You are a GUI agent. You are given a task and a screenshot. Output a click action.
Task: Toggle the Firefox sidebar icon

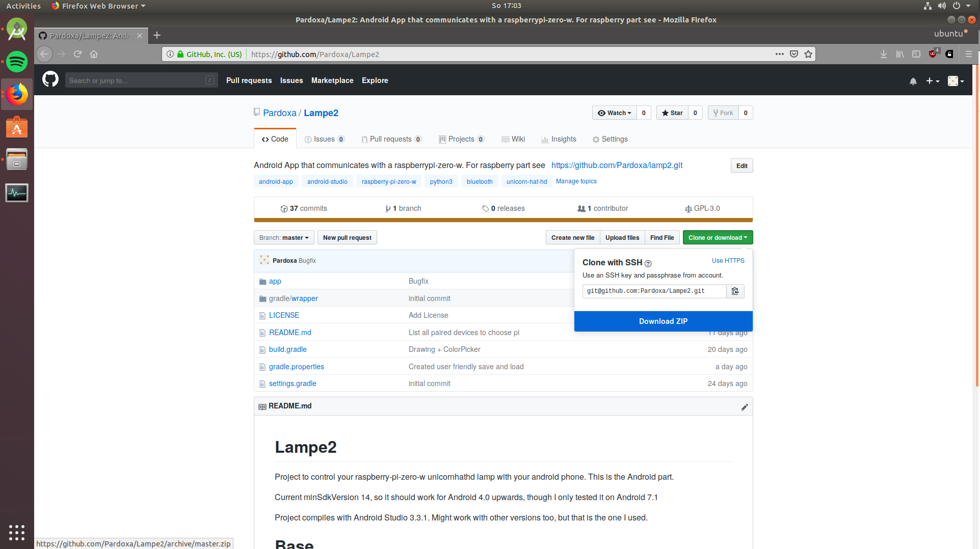(x=916, y=54)
